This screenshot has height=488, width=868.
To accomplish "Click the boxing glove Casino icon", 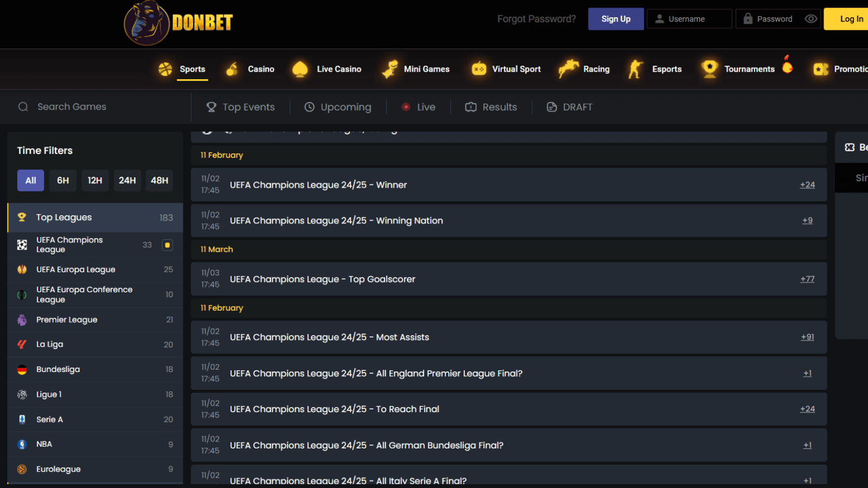I will pyautogui.click(x=232, y=69).
